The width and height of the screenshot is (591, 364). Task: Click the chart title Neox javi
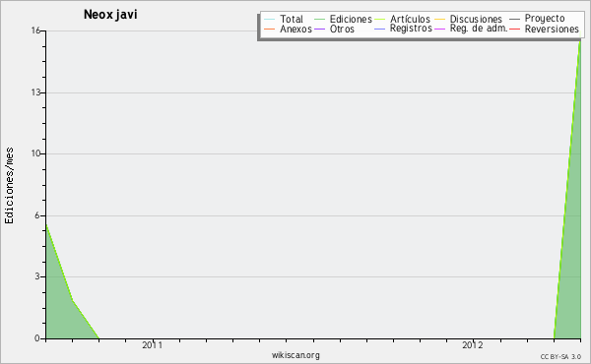click(x=110, y=15)
